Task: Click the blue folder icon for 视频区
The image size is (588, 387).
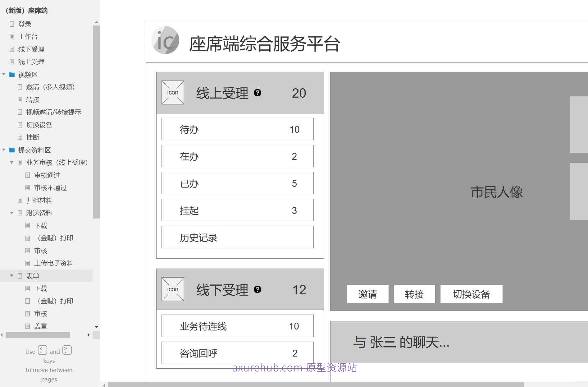Action: coord(11,74)
